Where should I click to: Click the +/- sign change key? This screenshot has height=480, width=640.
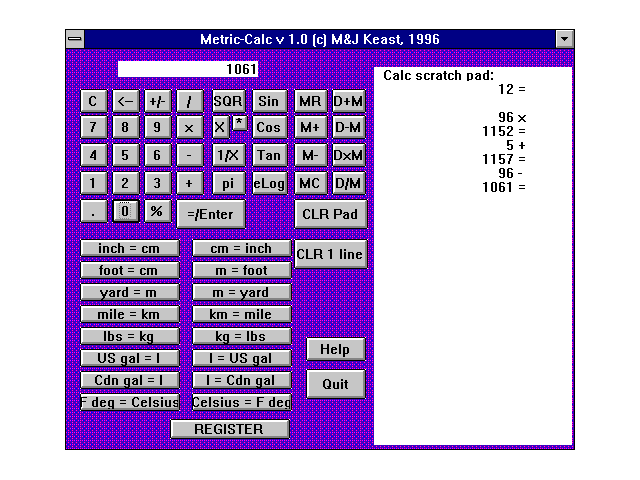pyautogui.click(x=157, y=101)
